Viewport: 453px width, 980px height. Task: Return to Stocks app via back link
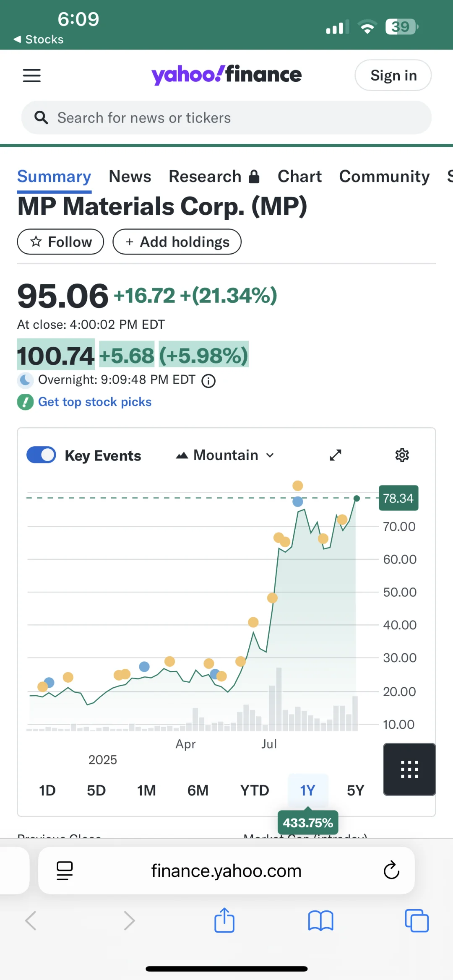coord(38,39)
